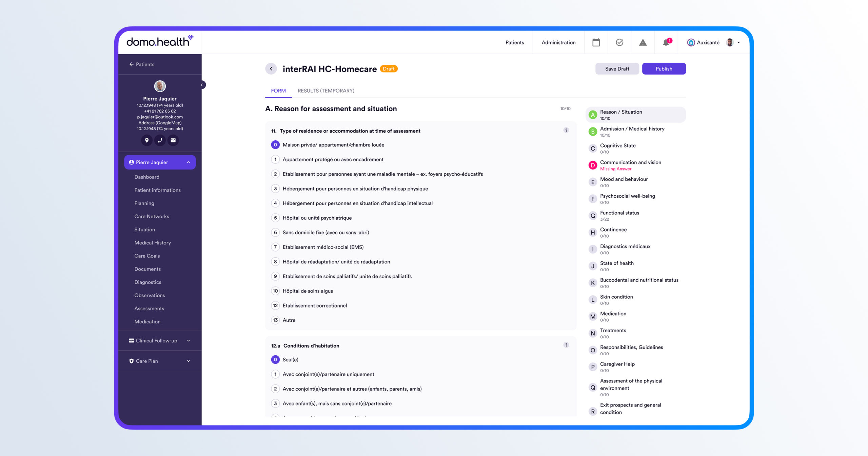This screenshot has height=456, width=868.
Task: Click the patient phone call icon
Action: [160, 140]
